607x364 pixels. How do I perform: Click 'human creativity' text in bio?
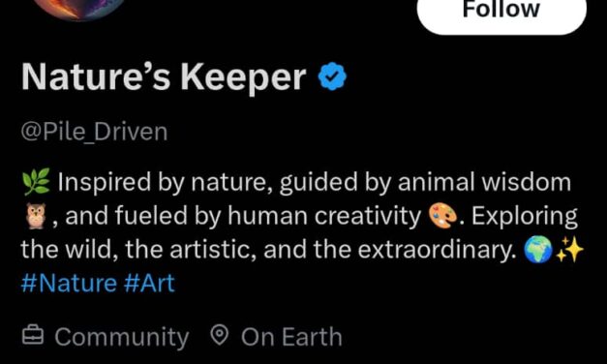click(324, 216)
